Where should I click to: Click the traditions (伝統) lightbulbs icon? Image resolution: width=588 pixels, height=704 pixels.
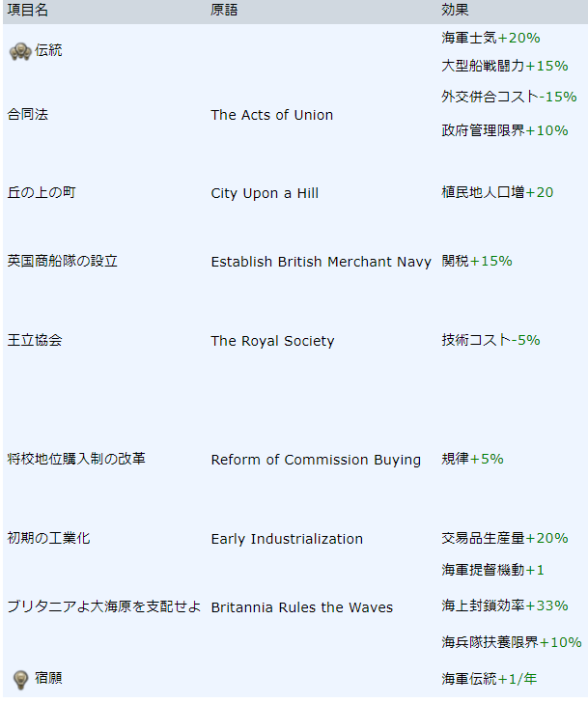click(x=20, y=51)
